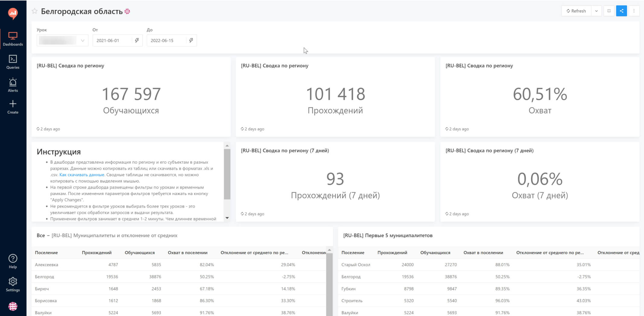Sort the left table by Охват в поселении
644x316 pixels.
click(188, 252)
